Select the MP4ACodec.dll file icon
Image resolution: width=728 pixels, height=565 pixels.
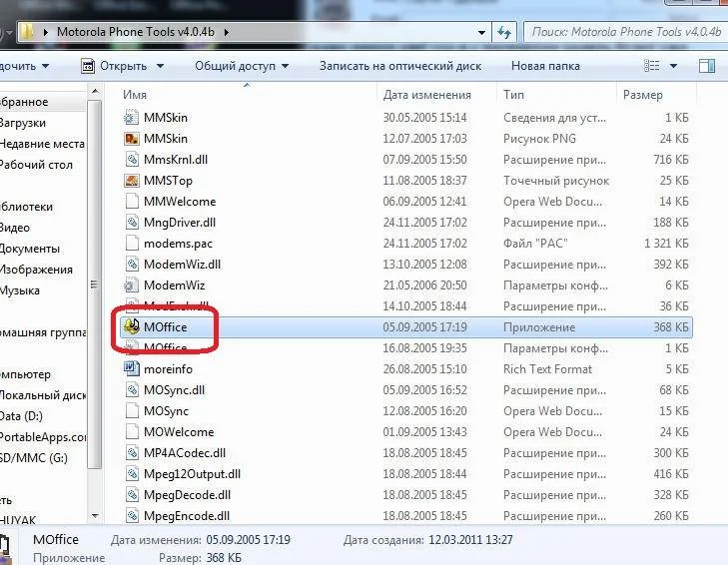click(x=132, y=452)
